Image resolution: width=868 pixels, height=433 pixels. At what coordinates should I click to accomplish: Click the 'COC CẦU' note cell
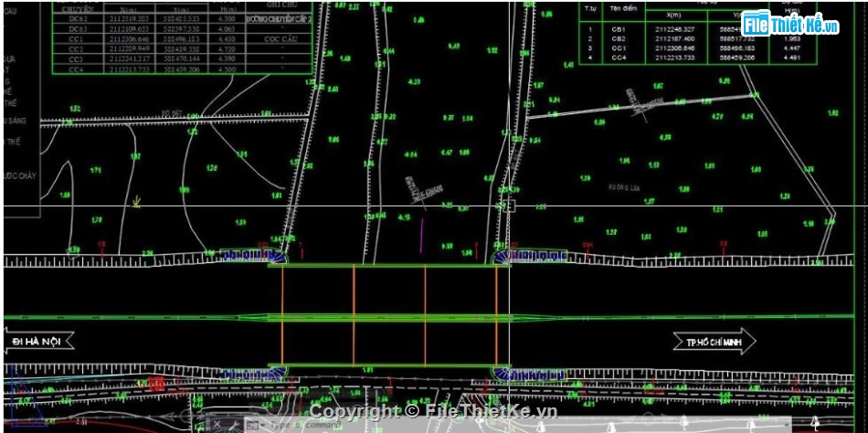click(x=280, y=38)
